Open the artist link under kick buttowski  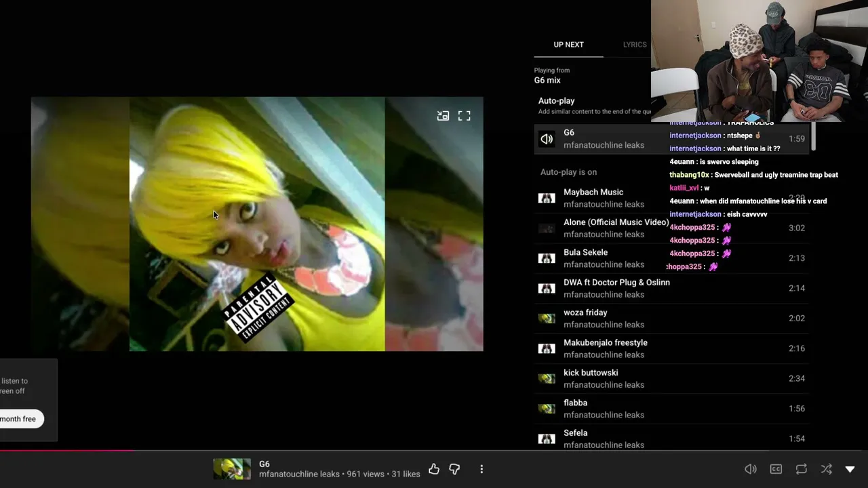pyautogui.click(x=604, y=385)
